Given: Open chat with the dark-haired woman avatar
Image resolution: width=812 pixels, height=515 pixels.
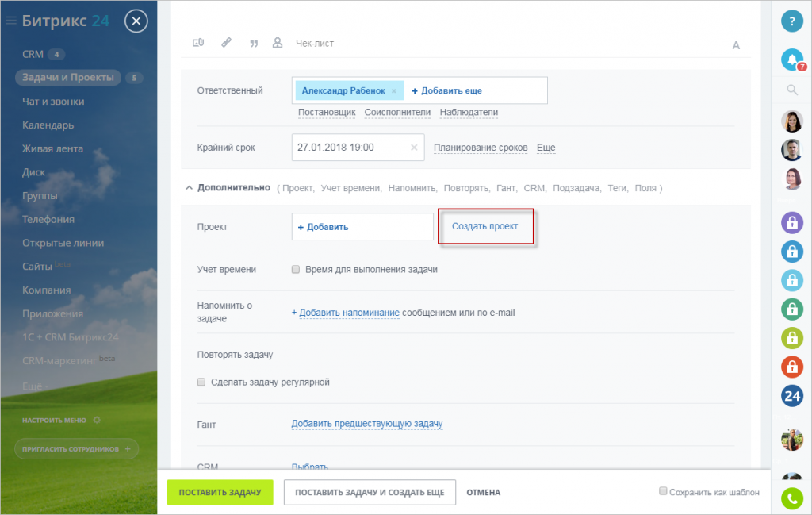Looking at the screenshot, I should [x=792, y=121].
